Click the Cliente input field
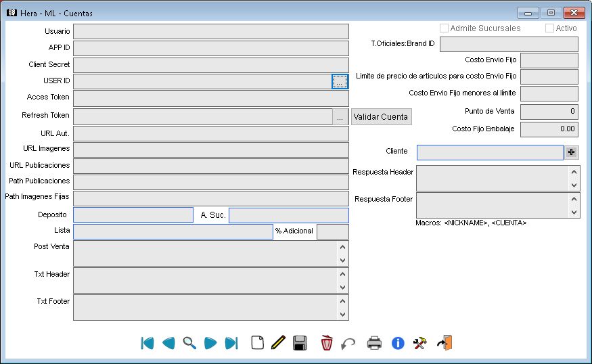 click(490, 152)
